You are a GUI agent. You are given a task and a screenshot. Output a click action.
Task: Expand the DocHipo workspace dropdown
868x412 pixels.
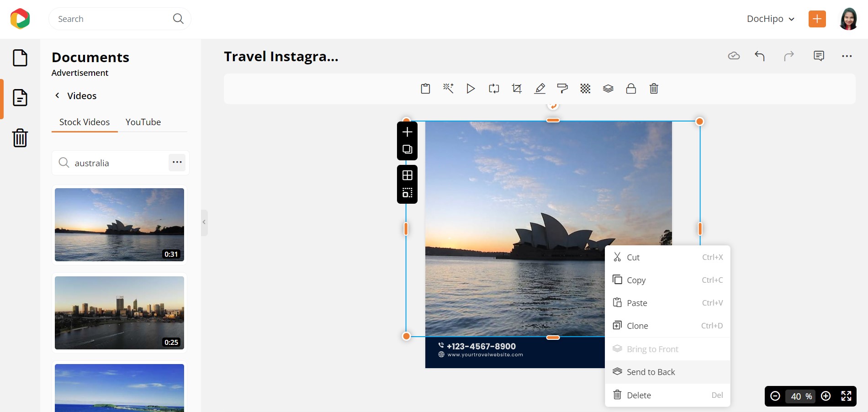771,19
